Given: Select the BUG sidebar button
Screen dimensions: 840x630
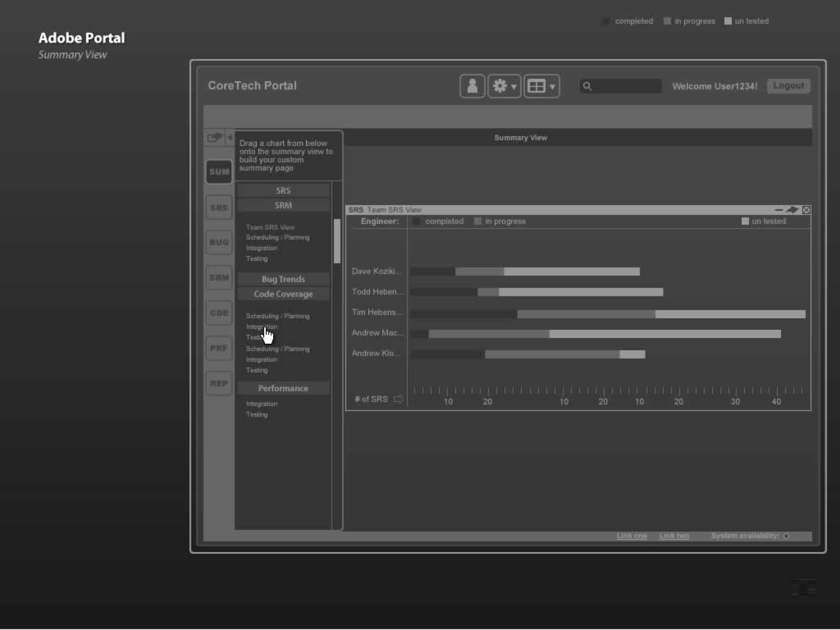Looking at the screenshot, I should tap(219, 242).
